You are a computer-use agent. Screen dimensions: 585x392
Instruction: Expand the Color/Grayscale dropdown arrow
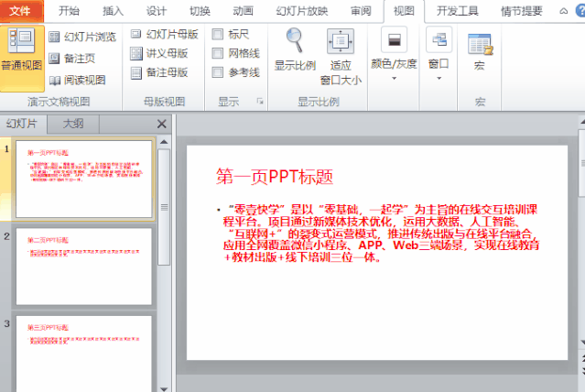(x=394, y=79)
